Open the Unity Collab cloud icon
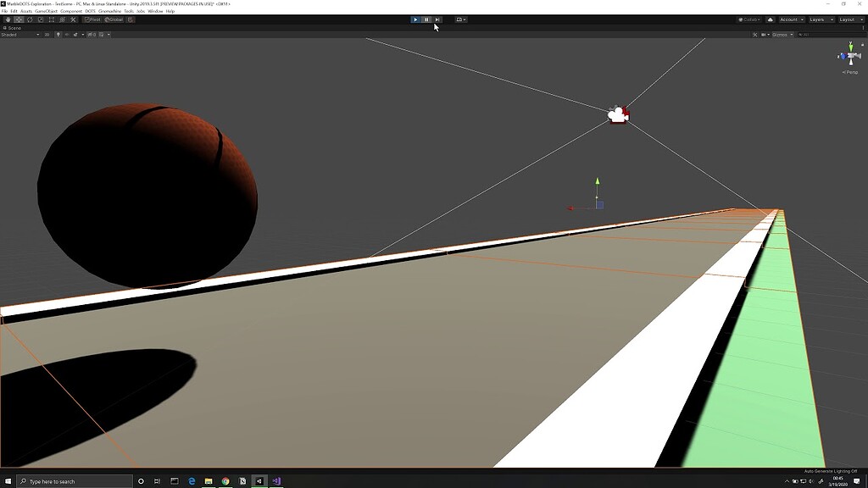868x488 pixels. 771,19
